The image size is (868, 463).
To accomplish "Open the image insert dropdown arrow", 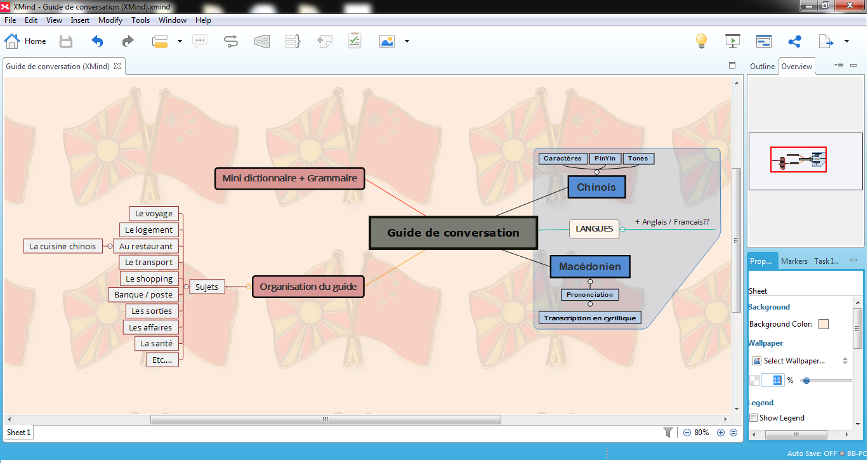I will (407, 41).
